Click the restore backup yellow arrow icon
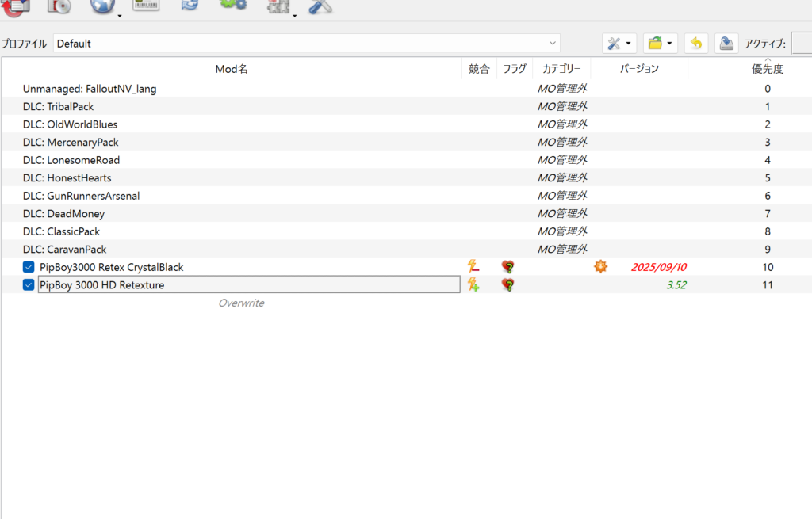 coord(695,44)
